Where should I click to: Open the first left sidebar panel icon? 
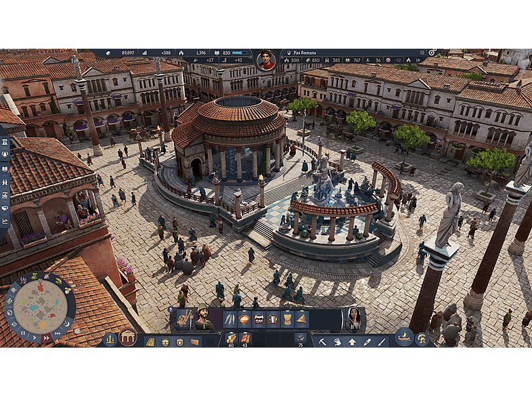click(x=5, y=143)
